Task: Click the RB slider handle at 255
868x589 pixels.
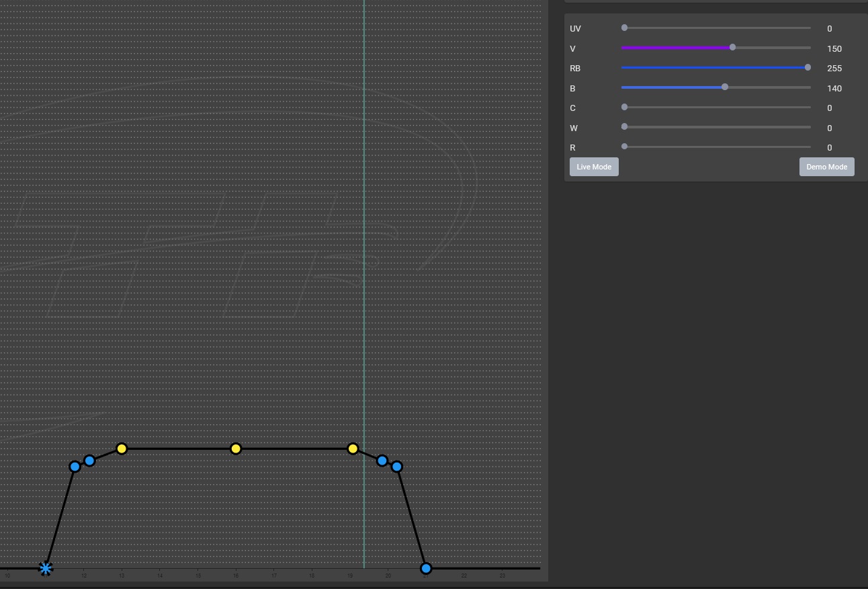Action: (x=808, y=67)
